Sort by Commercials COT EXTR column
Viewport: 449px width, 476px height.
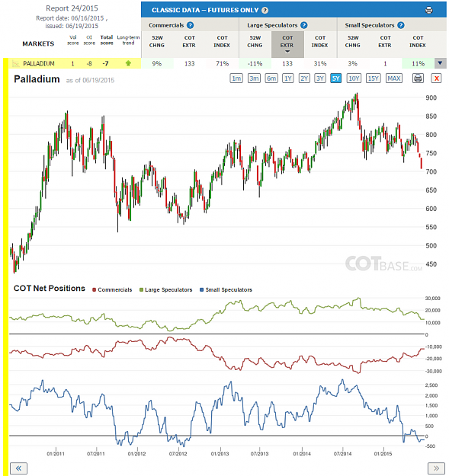point(189,42)
